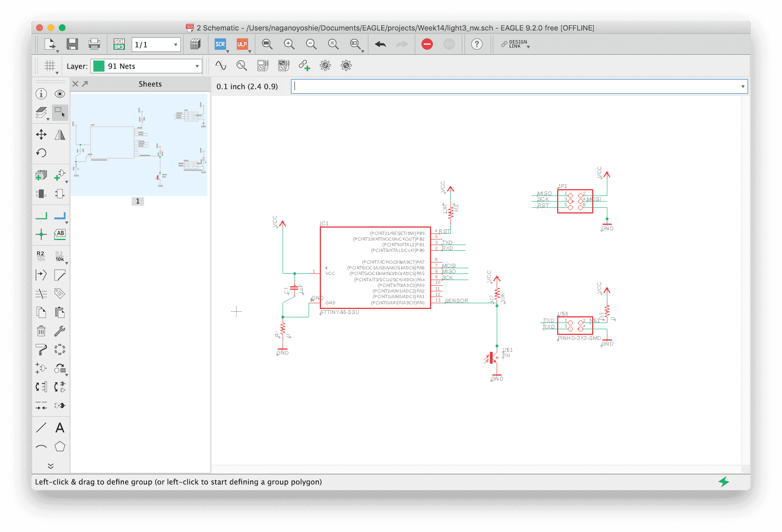Open the Help question mark
Image resolution: width=782 pixels, height=532 pixels.
(x=477, y=44)
